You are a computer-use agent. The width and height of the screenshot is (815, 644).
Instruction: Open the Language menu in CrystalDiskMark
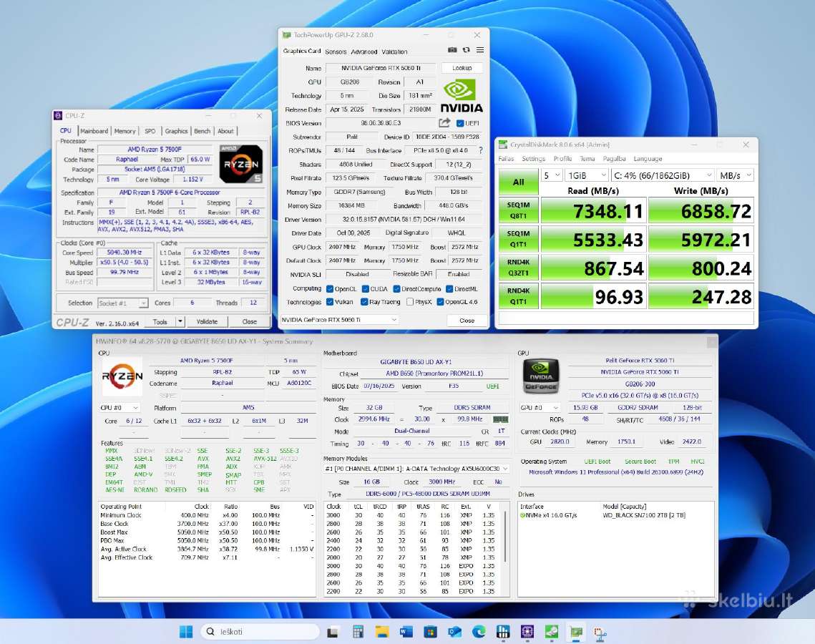coord(648,159)
